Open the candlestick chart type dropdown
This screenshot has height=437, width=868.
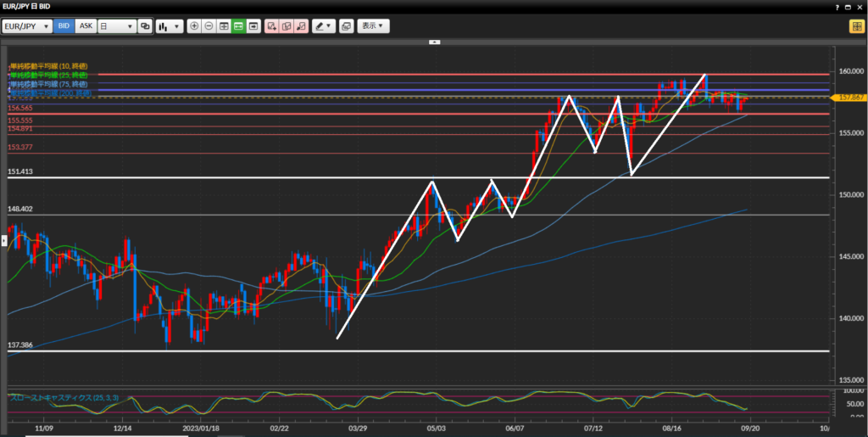tap(170, 26)
